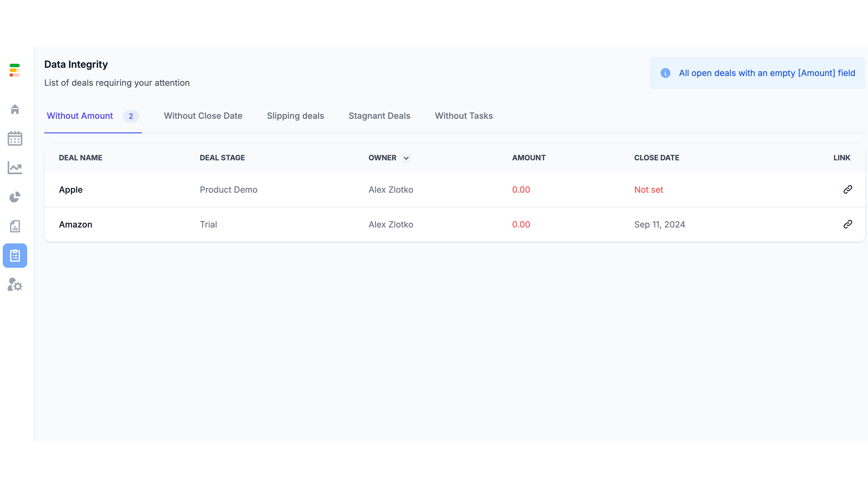Select the clipboard Data Integrity sidebar icon
This screenshot has width=868, height=488.
point(15,256)
